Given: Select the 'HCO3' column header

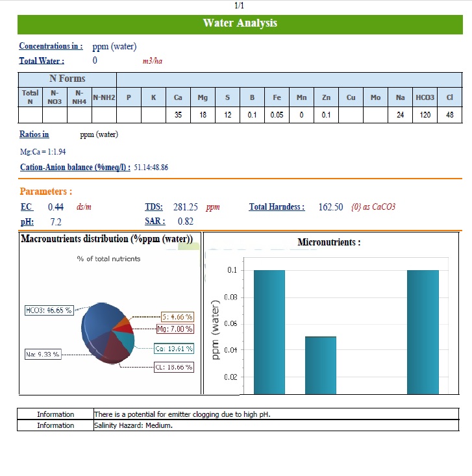Looking at the screenshot, I should [x=425, y=97].
